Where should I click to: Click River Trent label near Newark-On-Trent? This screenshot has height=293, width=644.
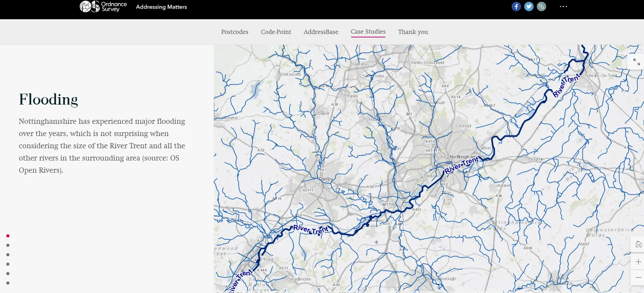click(x=566, y=86)
